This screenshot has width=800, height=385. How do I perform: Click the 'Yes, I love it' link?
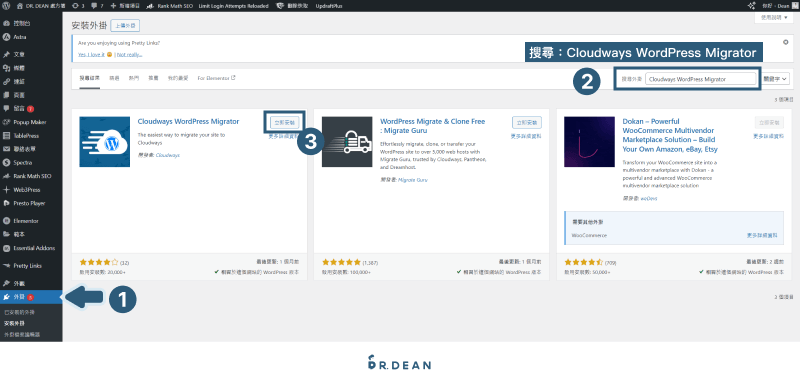coord(91,54)
